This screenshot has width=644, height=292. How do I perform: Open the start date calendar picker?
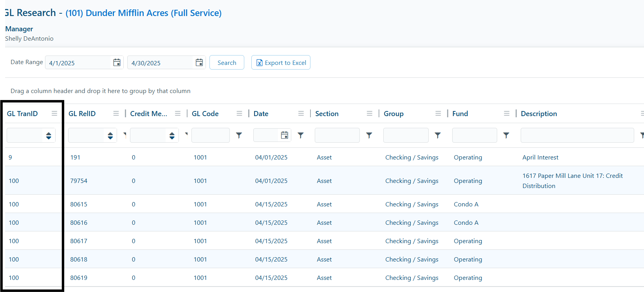[x=117, y=63]
